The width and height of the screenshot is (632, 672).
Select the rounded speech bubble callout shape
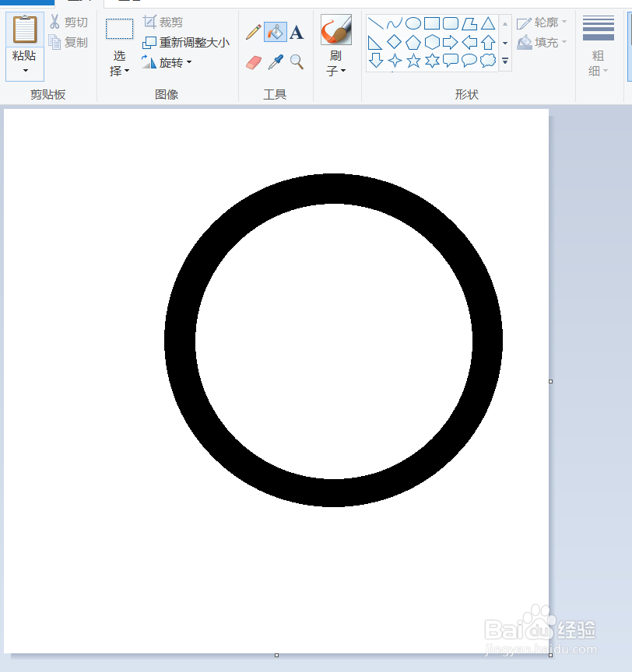pyautogui.click(x=469, y=61)
